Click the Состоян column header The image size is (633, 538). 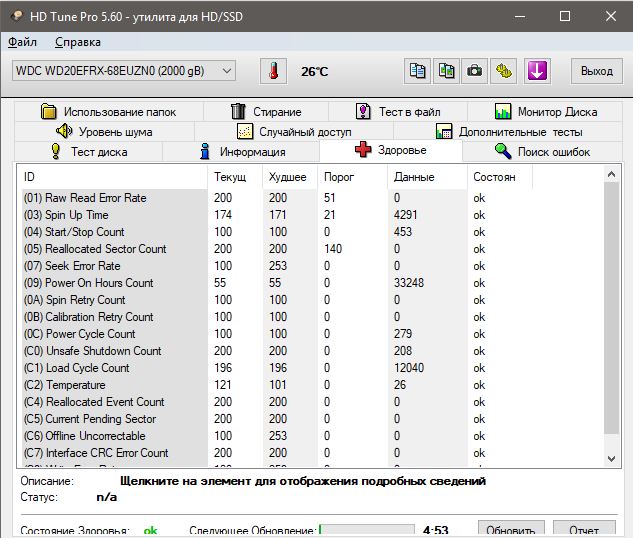coord(500,177)
